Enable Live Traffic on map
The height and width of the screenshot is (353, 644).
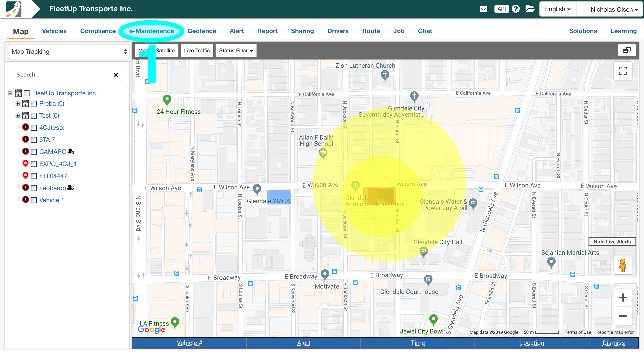[197, 51]
